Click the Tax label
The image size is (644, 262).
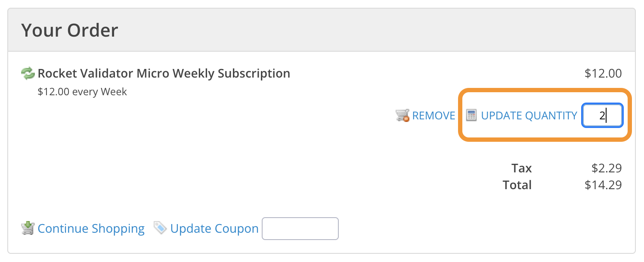[x=521, y=168]
